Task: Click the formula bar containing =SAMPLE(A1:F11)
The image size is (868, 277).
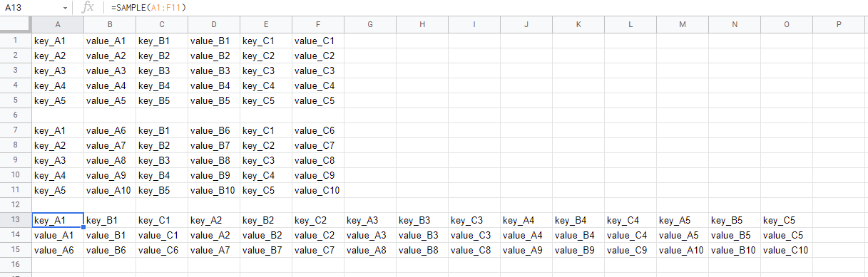Action: tap(485, 7)
